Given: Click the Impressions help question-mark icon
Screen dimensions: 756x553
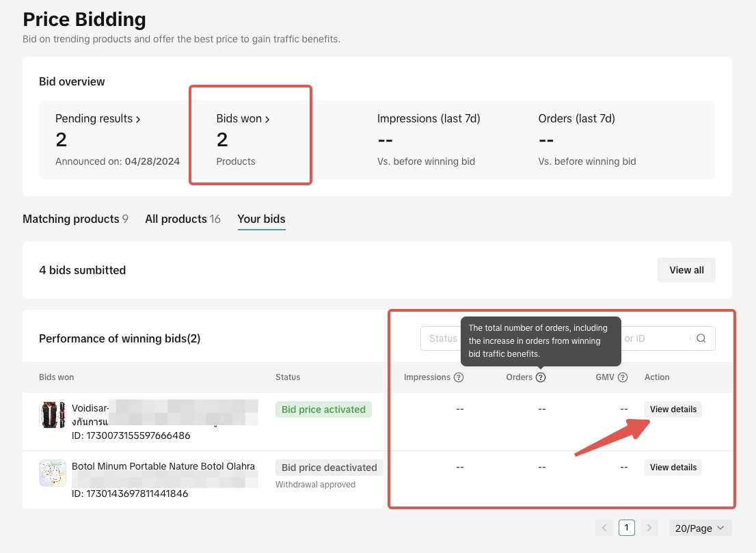Looking at the screenshot, I should 459,377.
